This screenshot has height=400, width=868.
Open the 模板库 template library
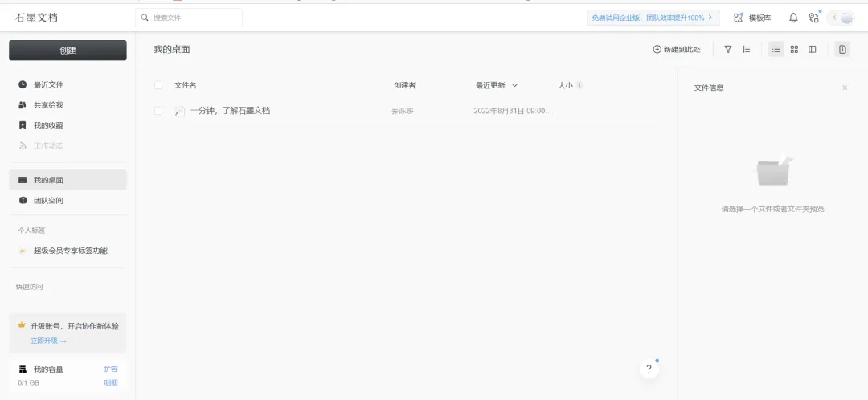tap(752, 18)
